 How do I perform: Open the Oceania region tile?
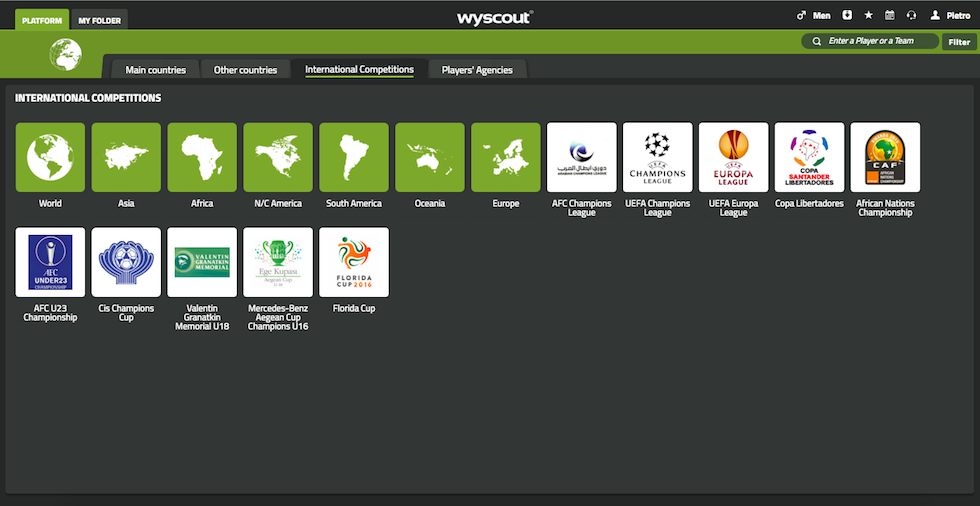[430, 157]
